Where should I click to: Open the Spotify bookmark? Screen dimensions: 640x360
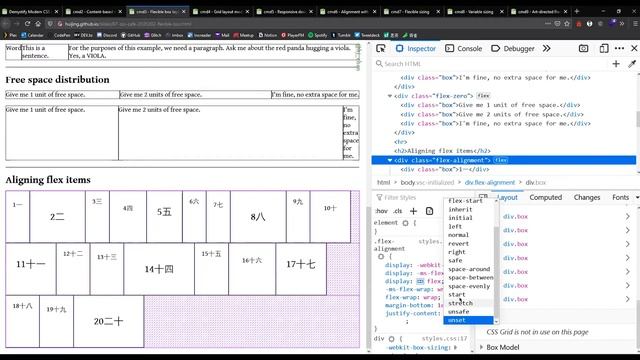pyautogui.click(x=318, y=35)
